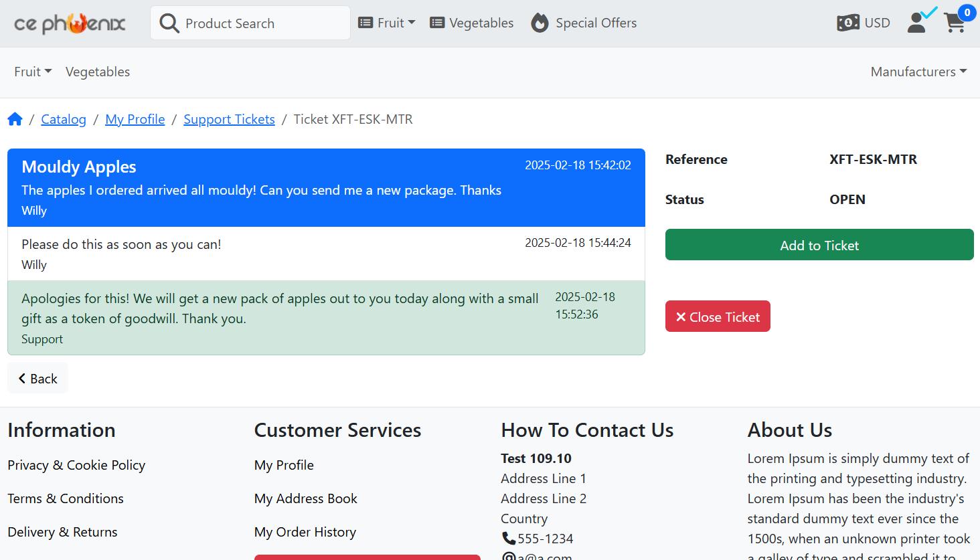Select Vegetables in the secondary category bar

pyautogui.click(x=98, y=72)
